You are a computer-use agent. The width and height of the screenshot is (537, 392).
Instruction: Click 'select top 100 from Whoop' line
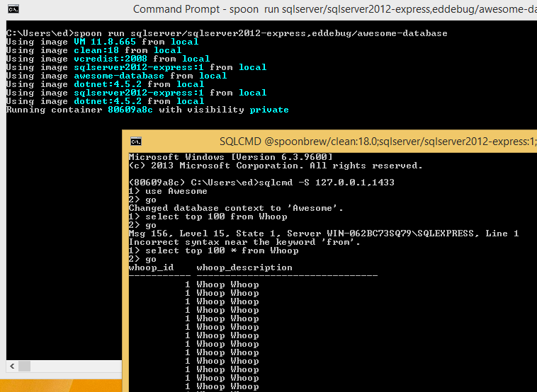[x=208, y=217]
